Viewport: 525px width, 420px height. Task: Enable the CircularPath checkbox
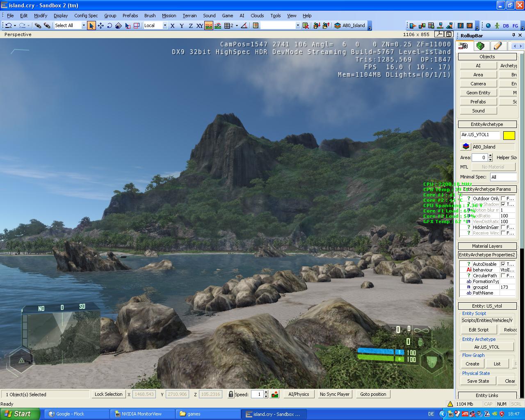[503, 276]
